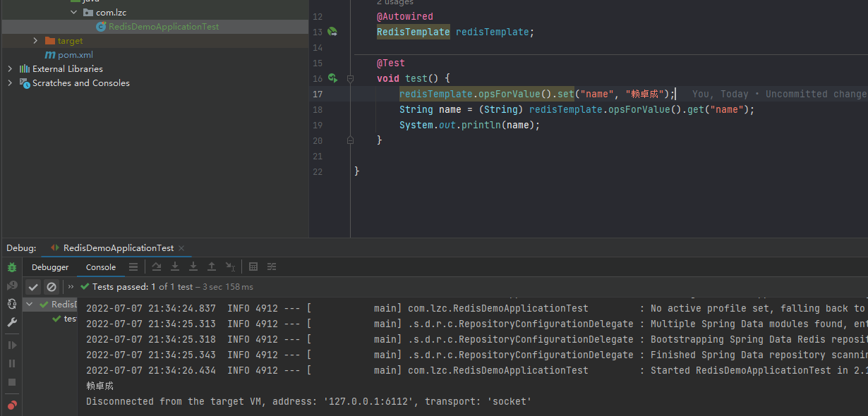Toggle Show Passed tests checkmark button

click(x=33, y=287)
